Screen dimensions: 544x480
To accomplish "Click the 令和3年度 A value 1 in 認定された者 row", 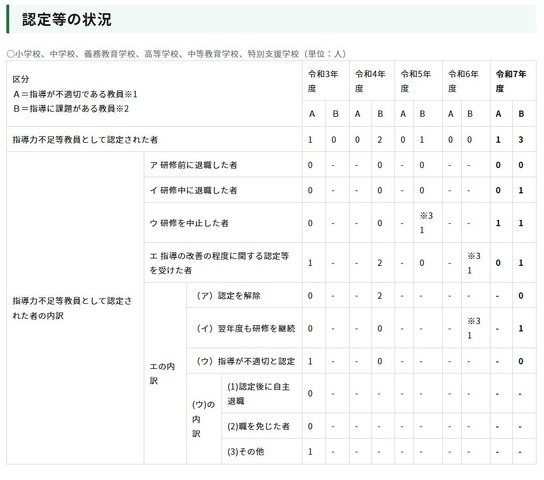I will point(310,140).
